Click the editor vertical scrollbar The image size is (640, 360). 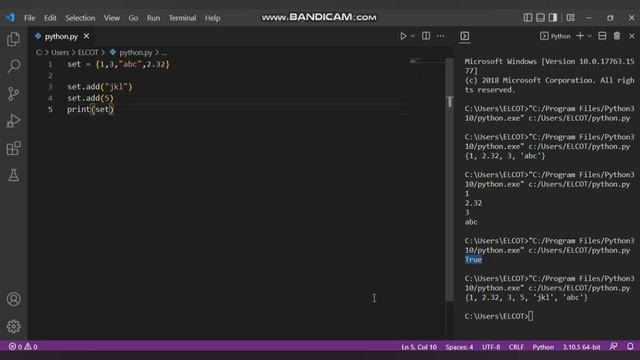[x=449, y=180]
